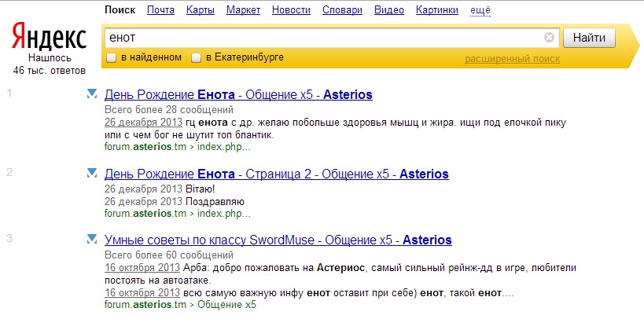
Task: Open the Маркет service link
Action: 244,10
